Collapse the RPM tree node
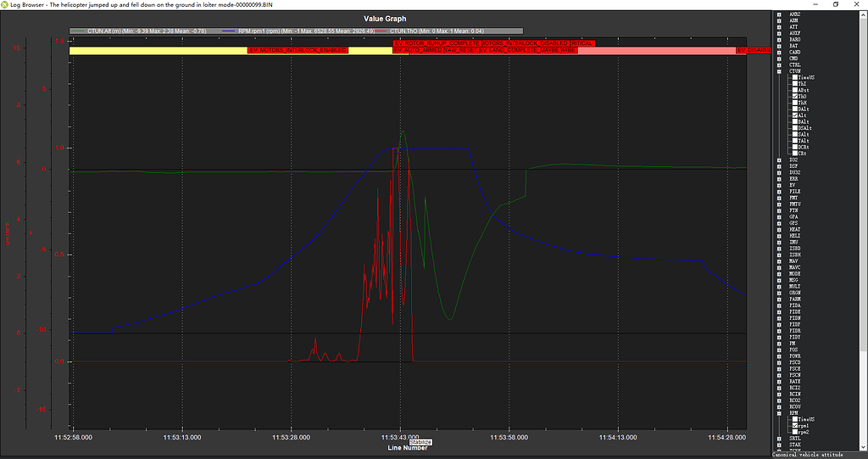Viewport: 868px width, 459px height. click(x=780, y=414)
